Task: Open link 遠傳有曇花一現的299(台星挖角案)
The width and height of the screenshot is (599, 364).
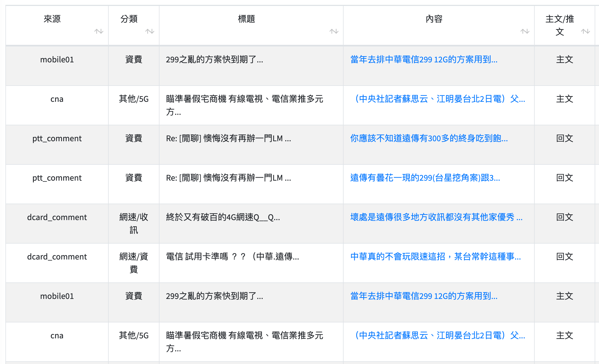Action: pos(425,178)
